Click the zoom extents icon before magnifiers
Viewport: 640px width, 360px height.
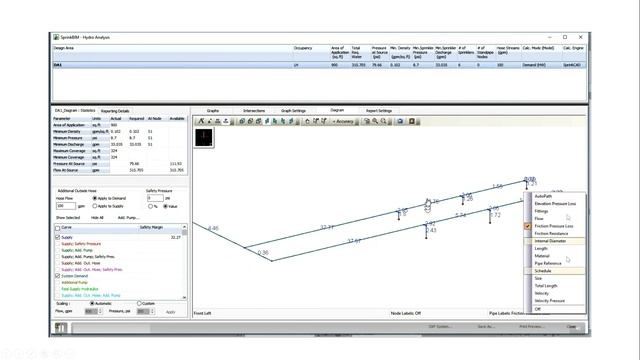coord(367,121)
